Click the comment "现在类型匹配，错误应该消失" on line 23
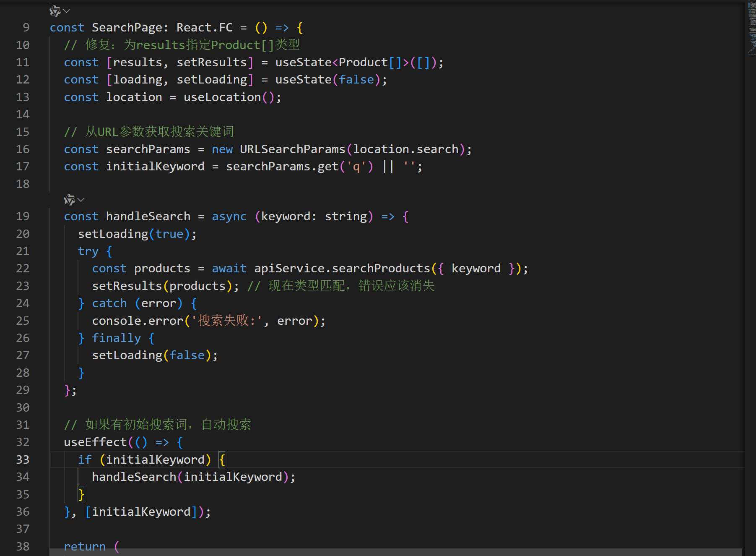Screen dimensions: 756x556 (351, 286)
